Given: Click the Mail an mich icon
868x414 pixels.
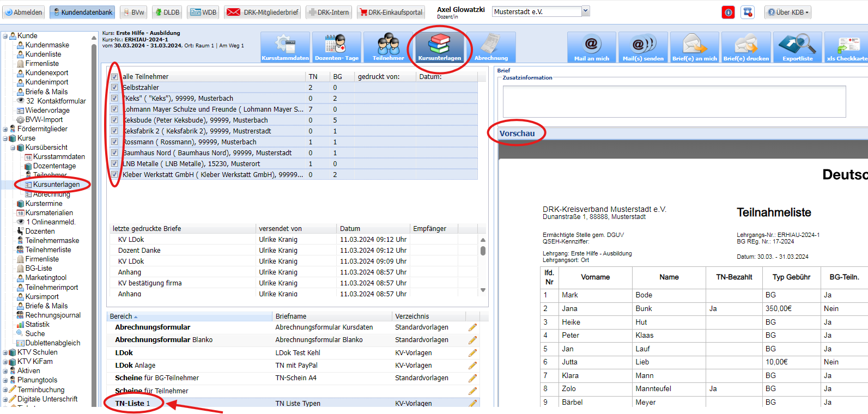Looking at the screenshot, I should 591,47.
